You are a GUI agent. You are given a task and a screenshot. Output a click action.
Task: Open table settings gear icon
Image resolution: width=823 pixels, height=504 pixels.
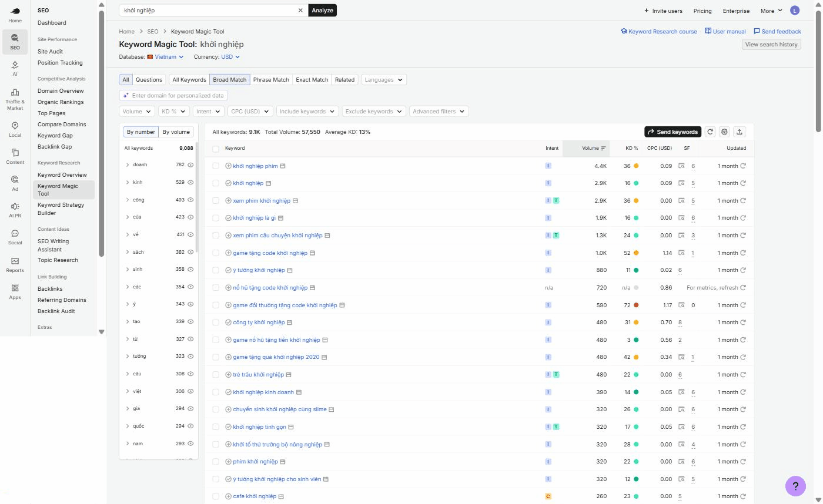725,132
